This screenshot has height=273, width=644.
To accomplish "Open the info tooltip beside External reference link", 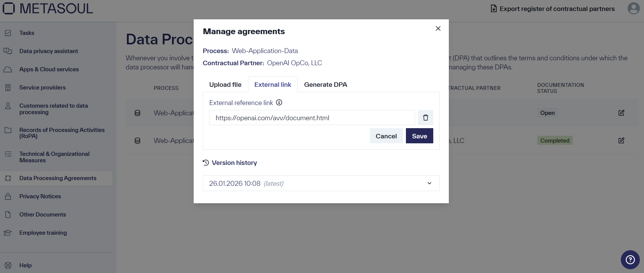I will (280, 102).
